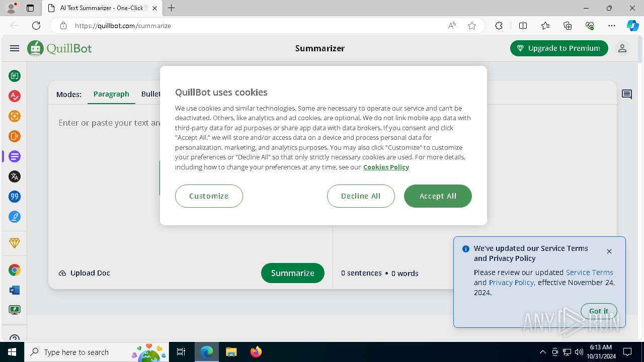The width and height of the screenshot is (644, 362).
Task: Open Task View on taskbar
Action: [x=181, y=352]
